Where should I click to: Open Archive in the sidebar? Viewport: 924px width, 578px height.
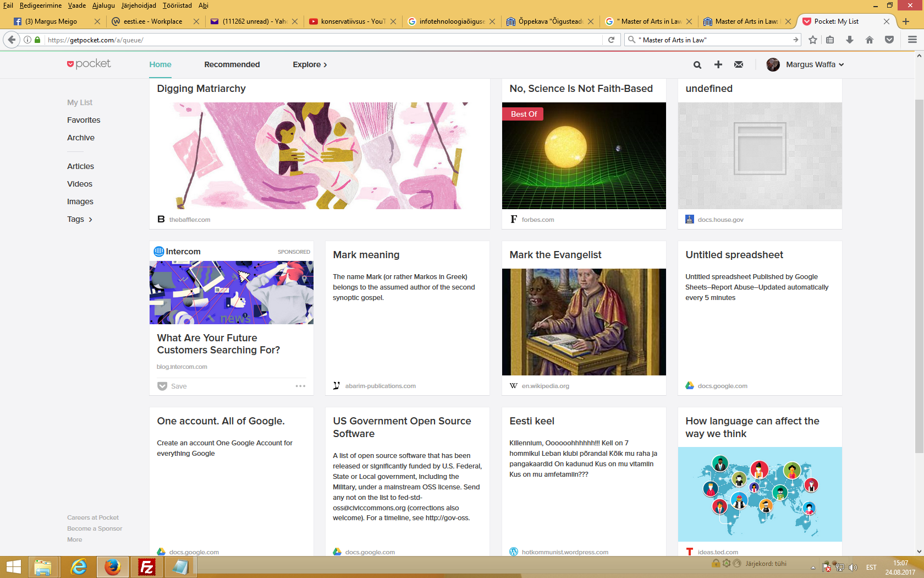(81, 138)
